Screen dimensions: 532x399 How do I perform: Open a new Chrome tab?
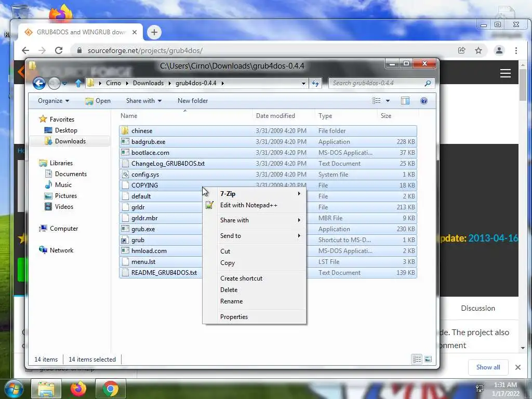coord(154,32)
